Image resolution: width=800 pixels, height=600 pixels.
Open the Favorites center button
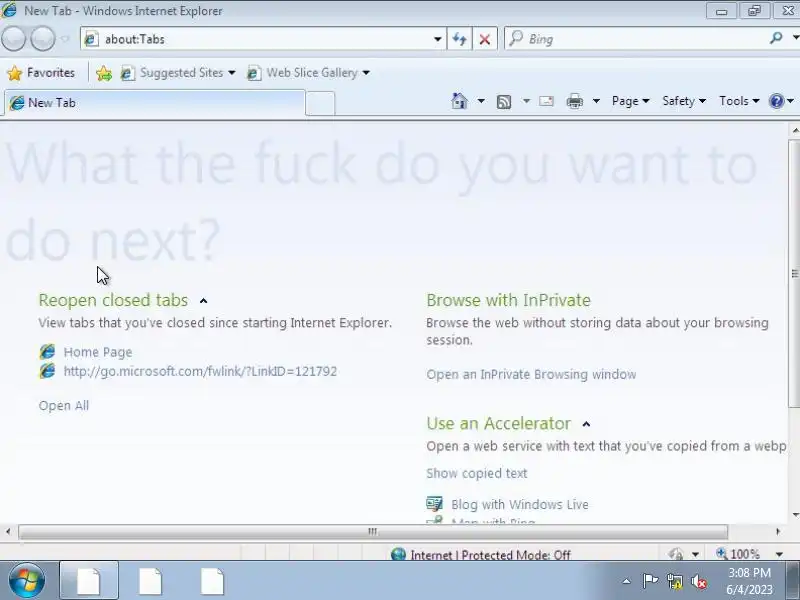(41, 73)
